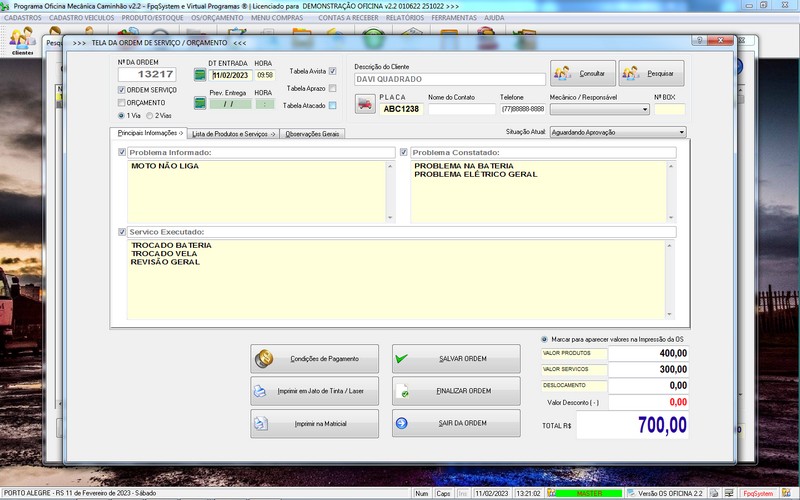Open the Observações Gerais tab
This screenshot has height=500, width=800.
(x=312, y=134)
